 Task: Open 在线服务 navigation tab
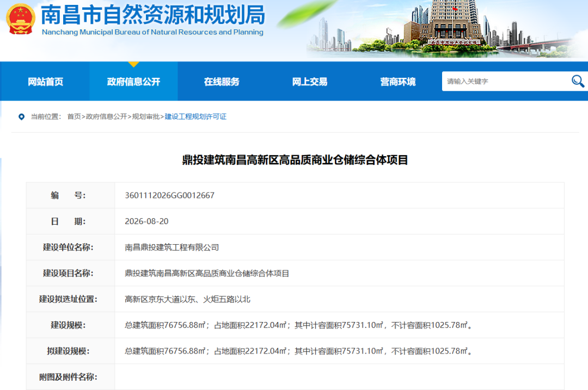pos(222,82)
